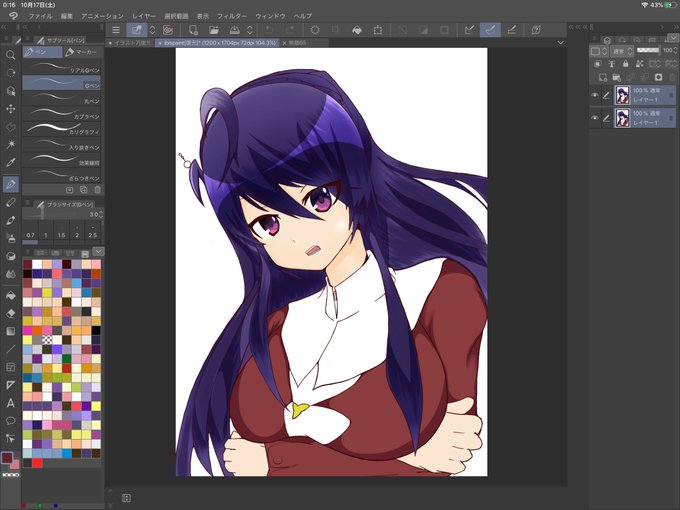Select transparent color below the main color swatches
The height and width of the screenshot is (510, 680).
(11, 475)
